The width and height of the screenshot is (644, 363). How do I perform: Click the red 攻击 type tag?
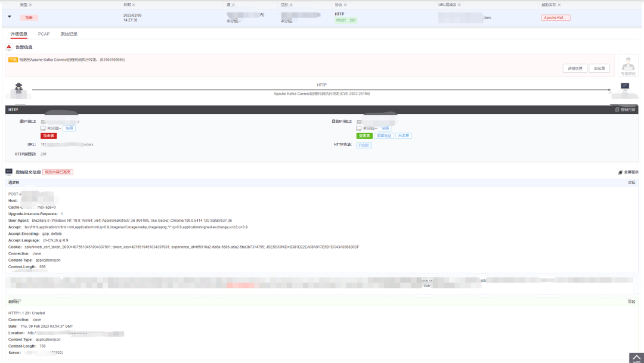(29, 18)
